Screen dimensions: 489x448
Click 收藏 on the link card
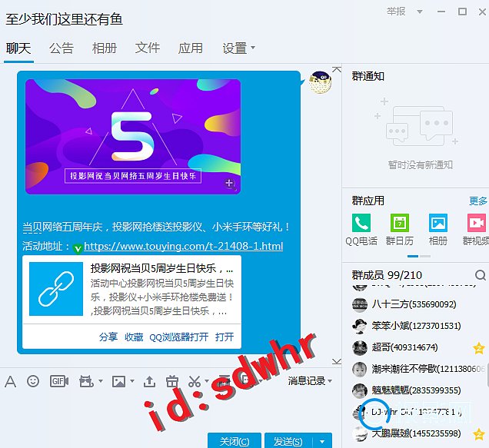(x=134, y=337)
